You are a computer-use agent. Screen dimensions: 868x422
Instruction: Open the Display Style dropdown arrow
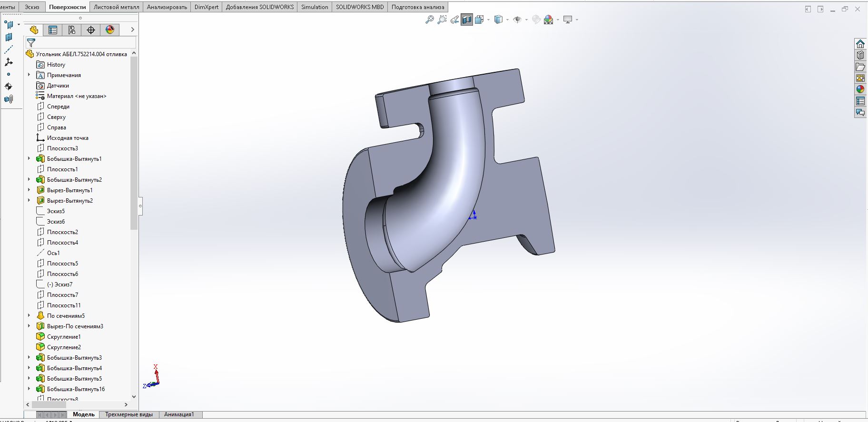(x=507, y=20)
